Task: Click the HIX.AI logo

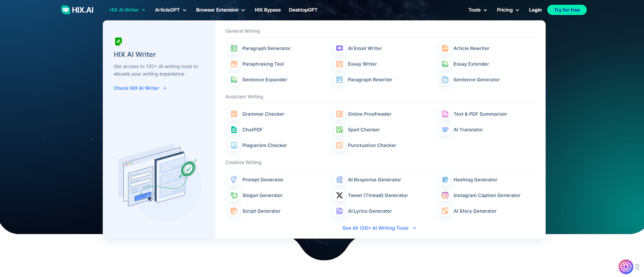Action: click(77, 10)
